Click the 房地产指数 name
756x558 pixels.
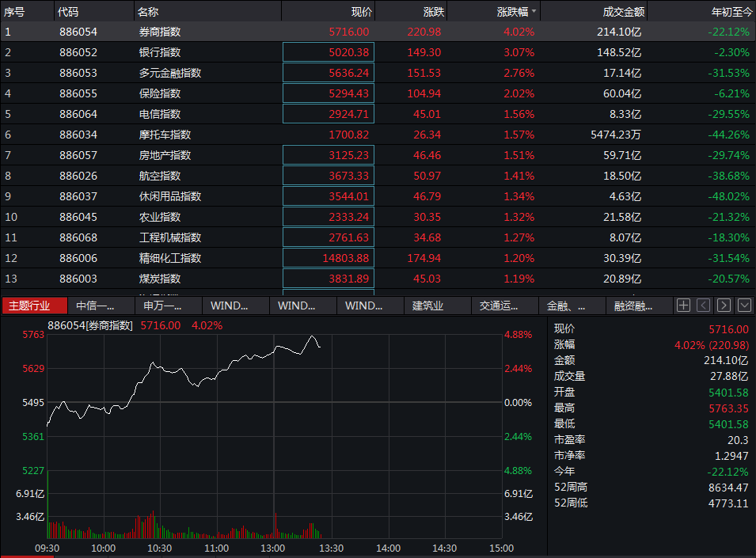[165, 155]
